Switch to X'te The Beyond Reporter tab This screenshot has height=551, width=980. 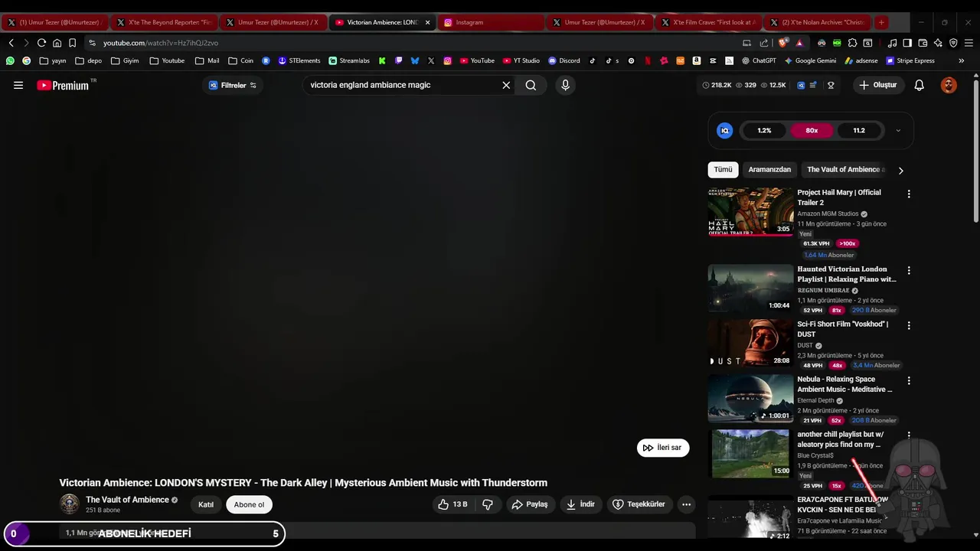(x=164, y=22)
